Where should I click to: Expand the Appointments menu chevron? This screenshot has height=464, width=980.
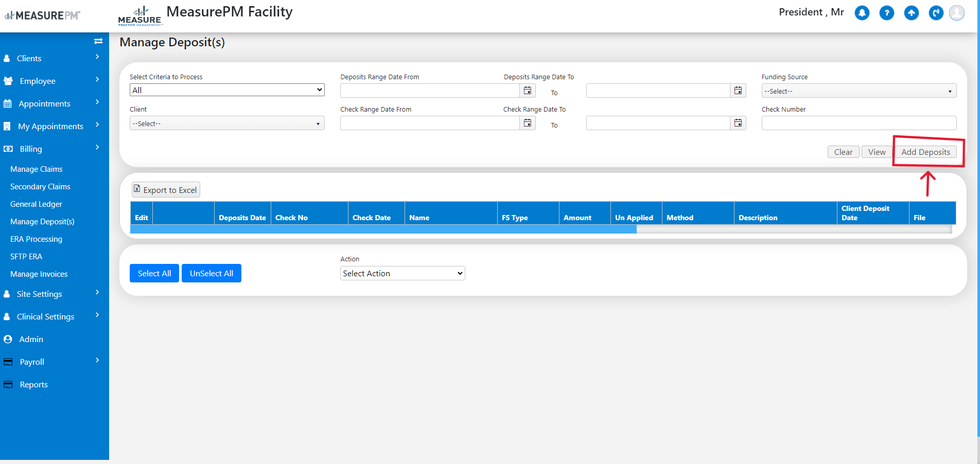97,102
